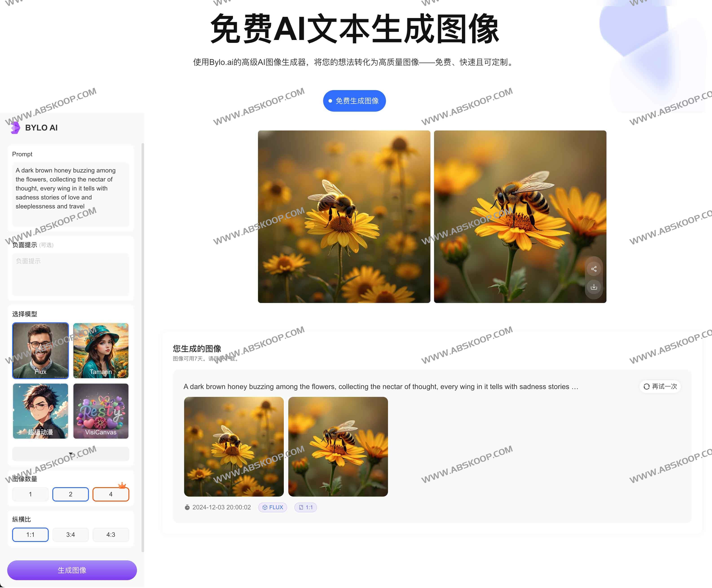
Task: Select the 超级动漫 model
Action: [40, 411]
